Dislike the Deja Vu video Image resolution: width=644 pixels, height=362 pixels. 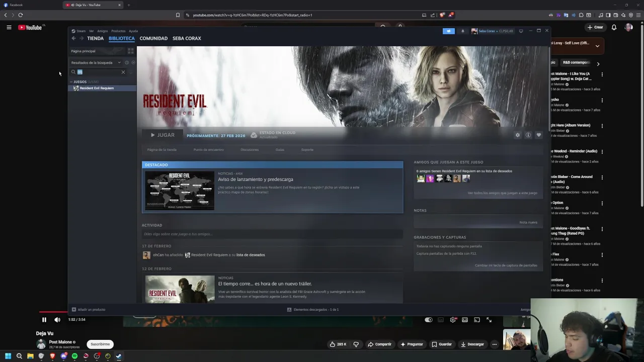pos(356,344)
